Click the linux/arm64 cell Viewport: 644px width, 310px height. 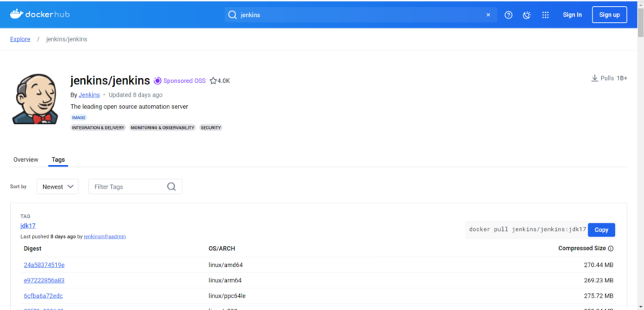pyautogui.click(x=225, y=280)
